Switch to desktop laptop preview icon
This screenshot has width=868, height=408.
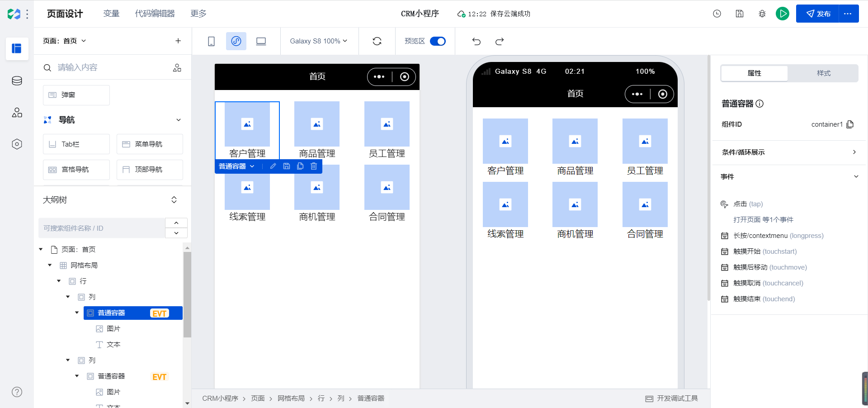(261, 41)
